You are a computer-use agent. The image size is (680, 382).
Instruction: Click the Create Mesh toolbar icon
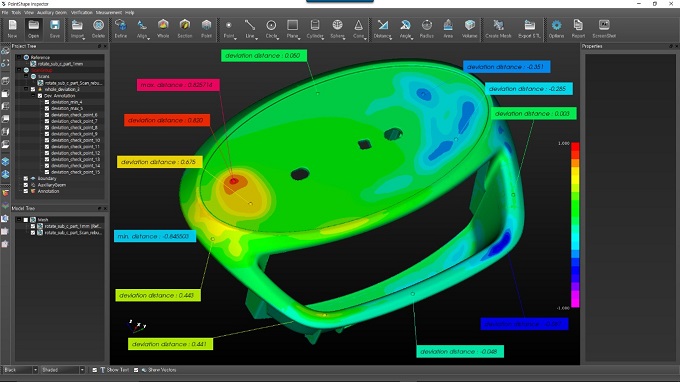tap(498, 29)
